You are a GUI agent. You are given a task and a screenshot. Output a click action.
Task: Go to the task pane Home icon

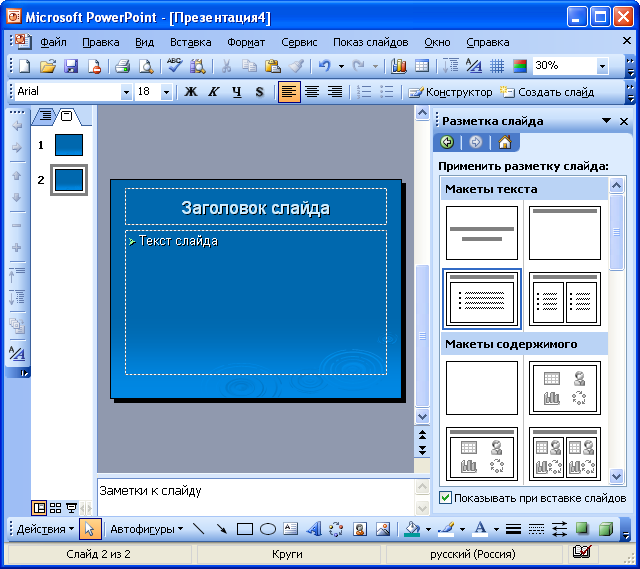[x=505, y=142]
